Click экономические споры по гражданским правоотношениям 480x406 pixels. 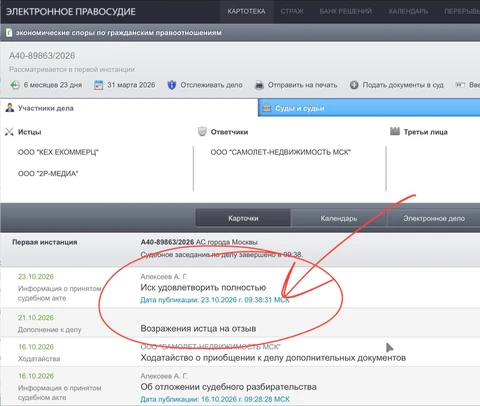(119, 33)
